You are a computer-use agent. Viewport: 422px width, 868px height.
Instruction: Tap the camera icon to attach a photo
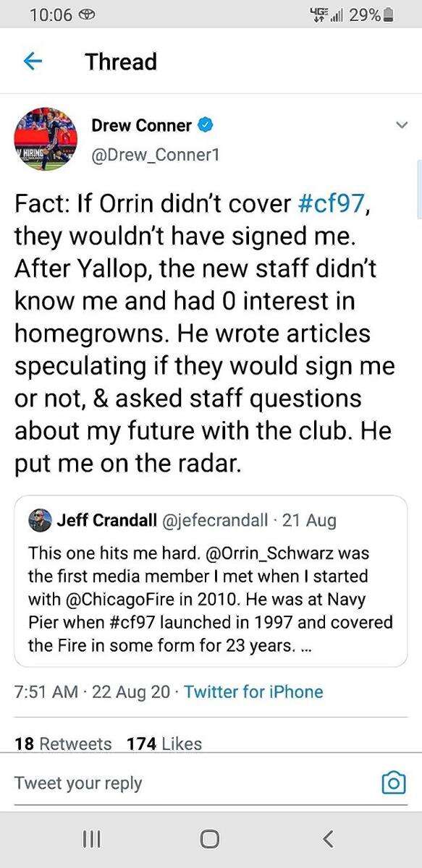393,783
